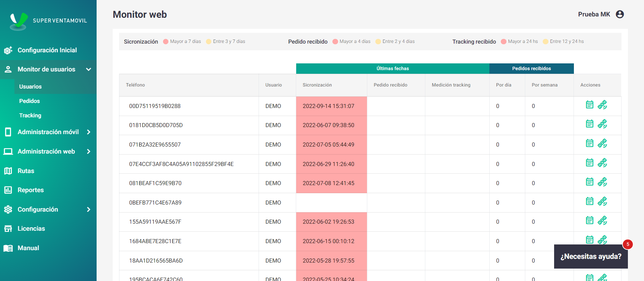The width and height of the screenshot is (644, 281).
Task: Click the Manual book icon
Action: [x=8, y=248]
